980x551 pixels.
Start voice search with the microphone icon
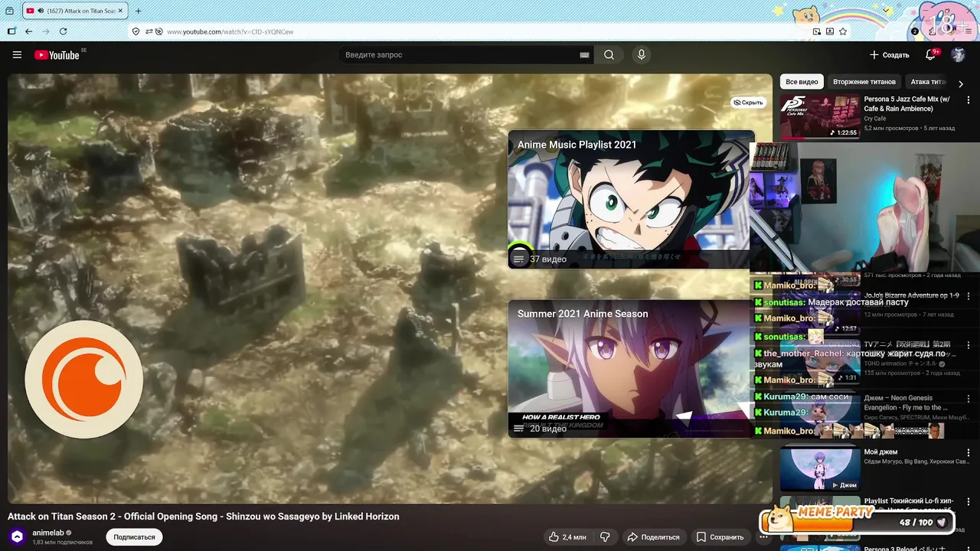pyautogui.click(x=642, y=55)
